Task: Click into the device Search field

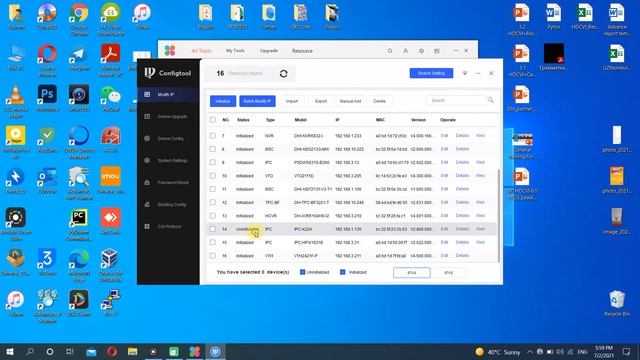Action: coord(456,100)
